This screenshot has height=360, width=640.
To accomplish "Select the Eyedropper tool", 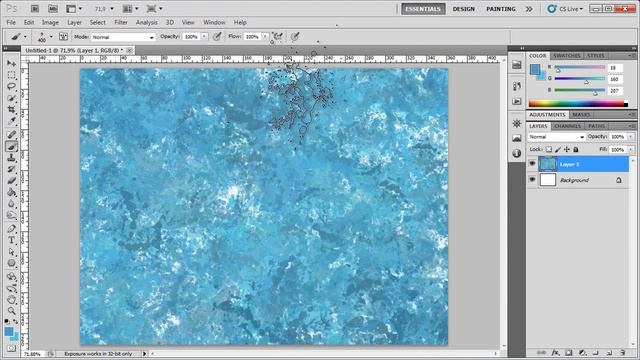I will (11, 121).
